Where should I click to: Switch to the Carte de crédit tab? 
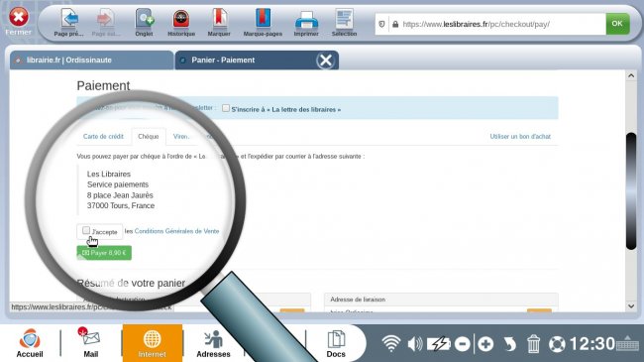click(x=103, y=137)
